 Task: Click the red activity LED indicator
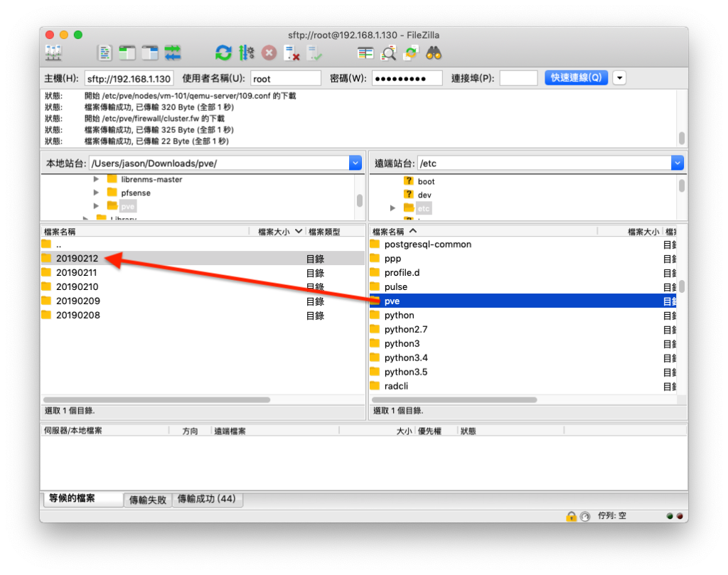click(x=680, y=515)
